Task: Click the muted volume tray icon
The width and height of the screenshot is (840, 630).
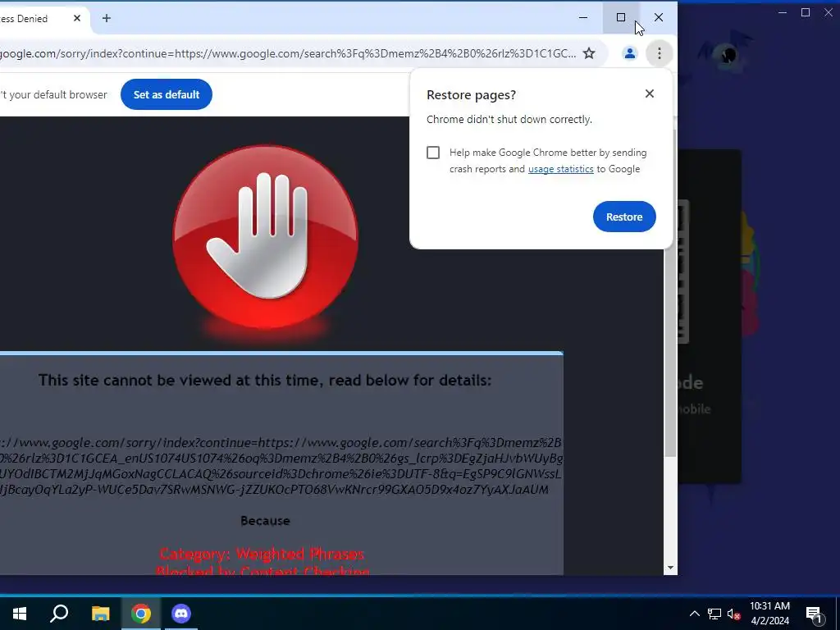Action: coord(733,614)
